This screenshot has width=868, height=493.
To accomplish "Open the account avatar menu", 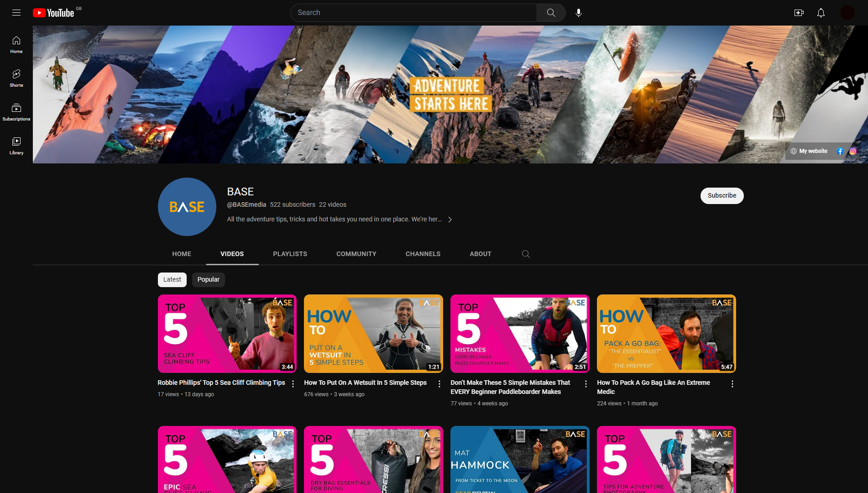I will point(847,13).
